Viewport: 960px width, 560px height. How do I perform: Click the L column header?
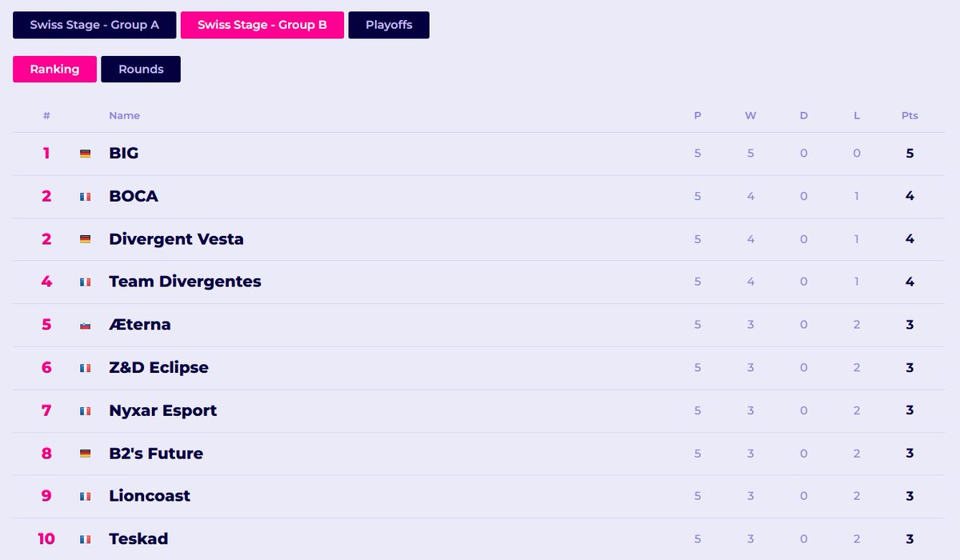tap(857, 116)
